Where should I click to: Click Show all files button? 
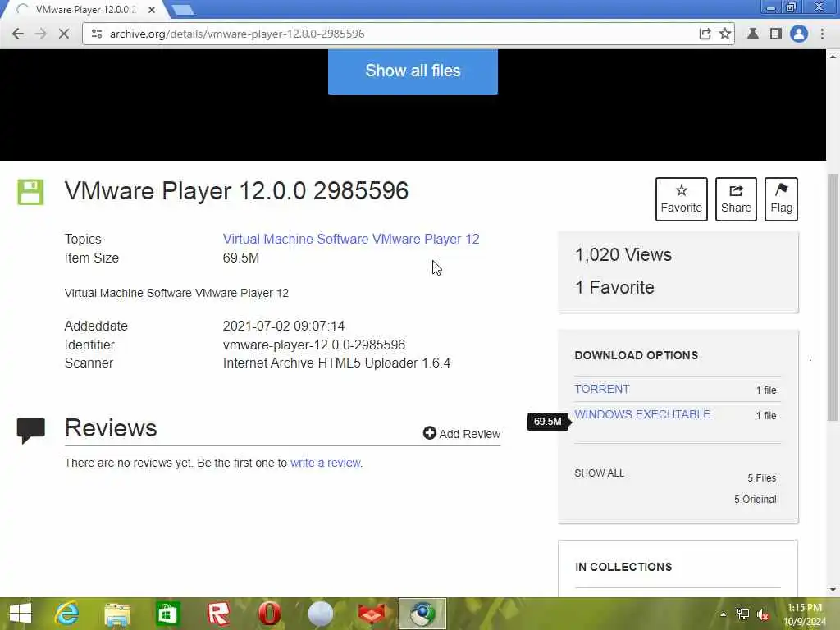coord(413,71)
